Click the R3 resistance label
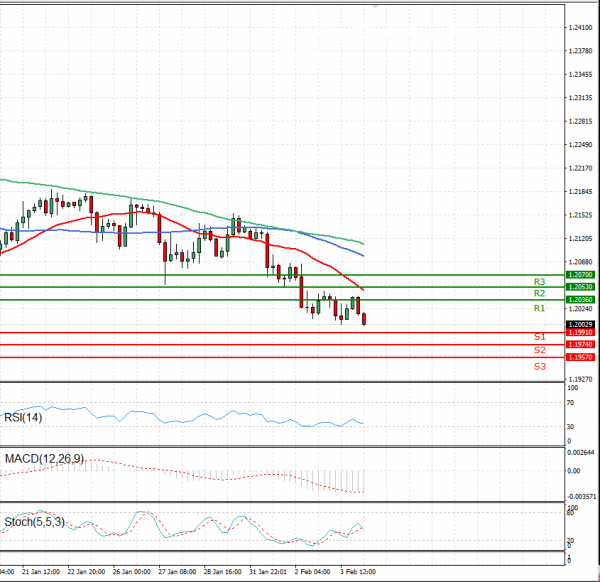Image resolution: width=600 pixels, height=582 pixels. pyautogui.click(x=540, y=282)
